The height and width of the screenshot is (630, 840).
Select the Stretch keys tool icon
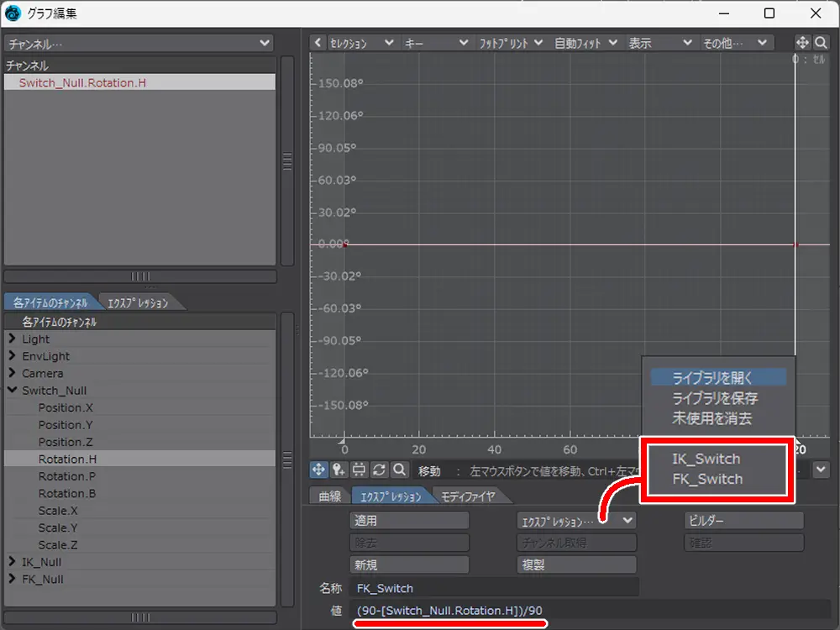360,470
